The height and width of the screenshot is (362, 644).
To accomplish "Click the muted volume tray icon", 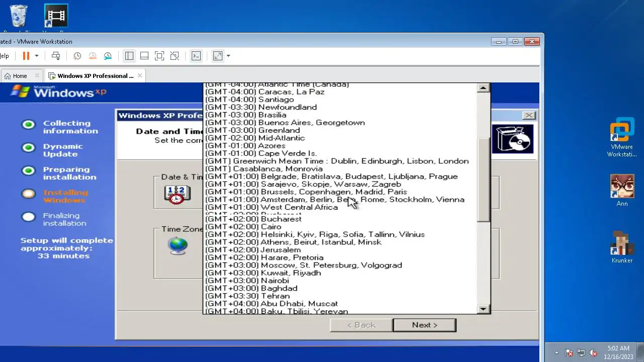I will coord(593,352).
